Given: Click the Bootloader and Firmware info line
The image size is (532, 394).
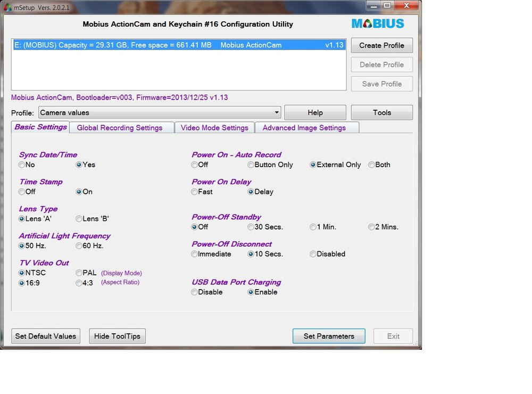Looking at the screenshot, I should pyautogui.click(x=119, y=97).
